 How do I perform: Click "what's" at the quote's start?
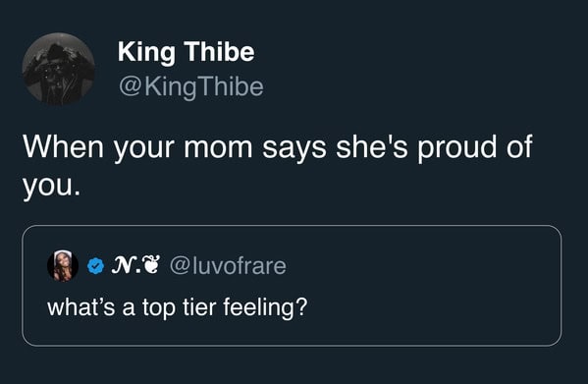coord(81,306)
